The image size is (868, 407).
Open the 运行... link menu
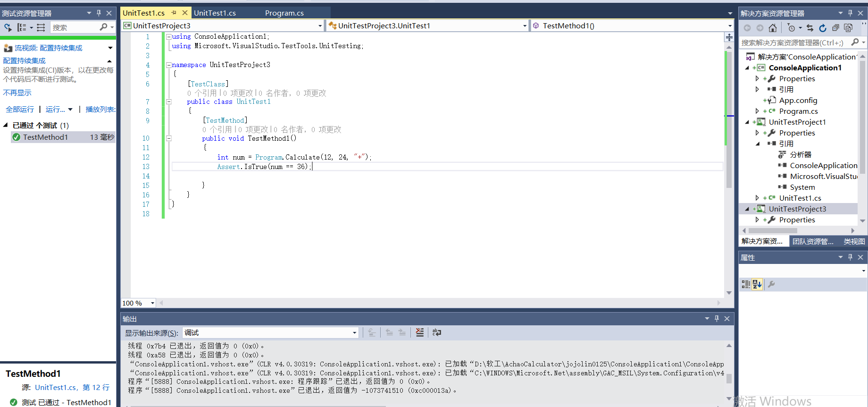tap(59, 109)
